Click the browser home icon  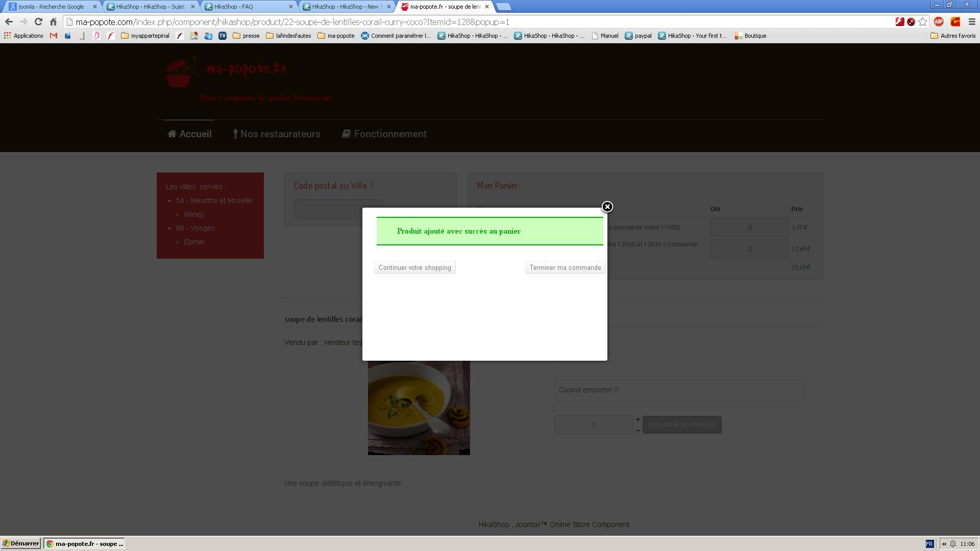(x=53, y=22)
